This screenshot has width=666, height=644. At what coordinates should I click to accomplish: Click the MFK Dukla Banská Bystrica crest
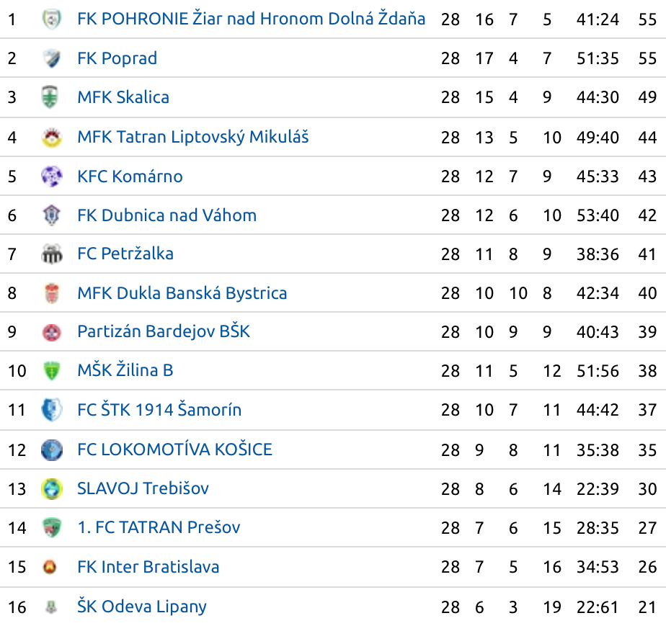click(52, 293)
